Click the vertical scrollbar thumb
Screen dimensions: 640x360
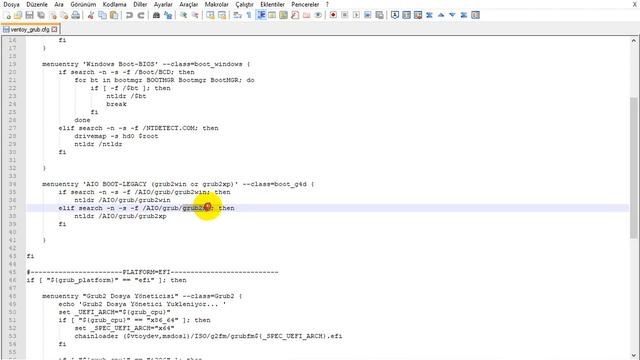[633, 167]
